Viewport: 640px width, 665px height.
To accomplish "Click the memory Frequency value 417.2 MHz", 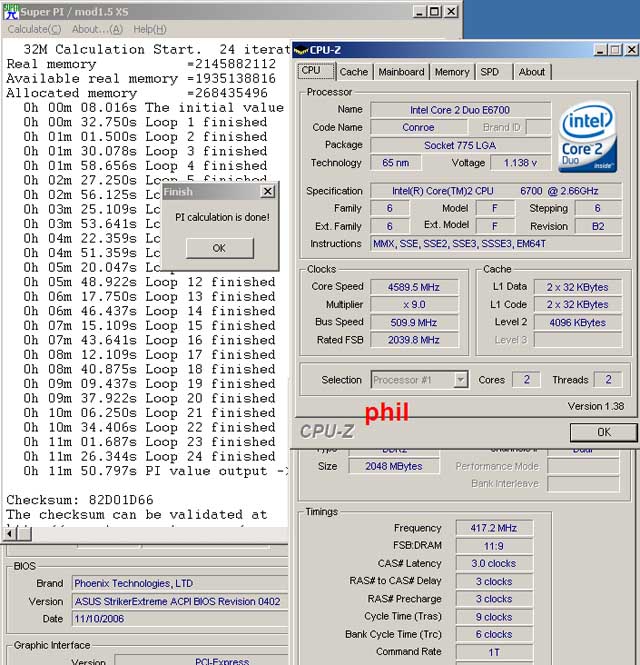I will pos(494,528).
